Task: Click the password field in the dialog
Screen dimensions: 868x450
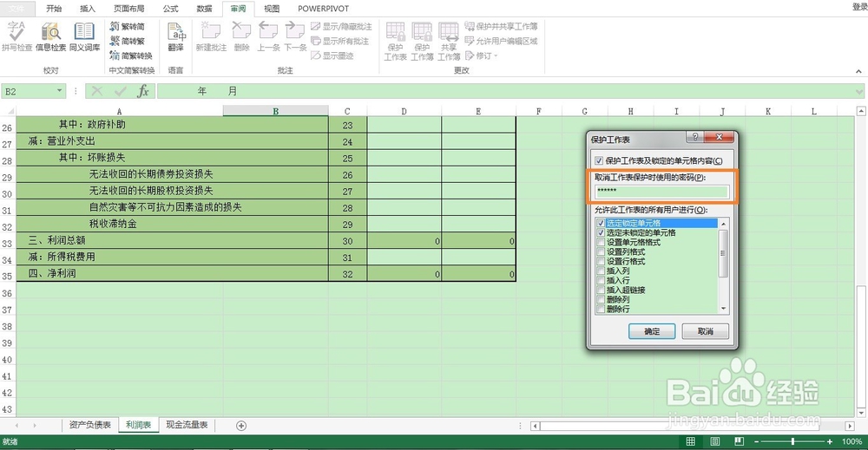Action: point(662,192)
